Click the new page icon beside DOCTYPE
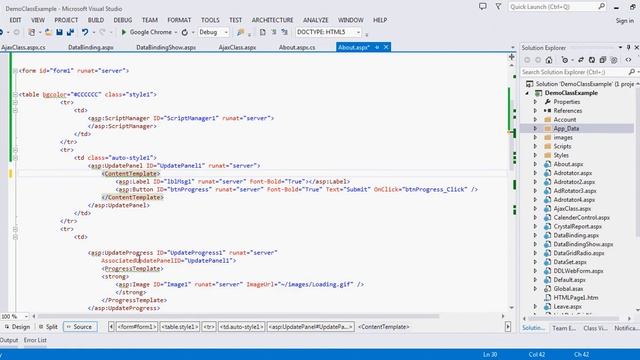This screenshot has width=640, height=360. (x=262, y=32)
